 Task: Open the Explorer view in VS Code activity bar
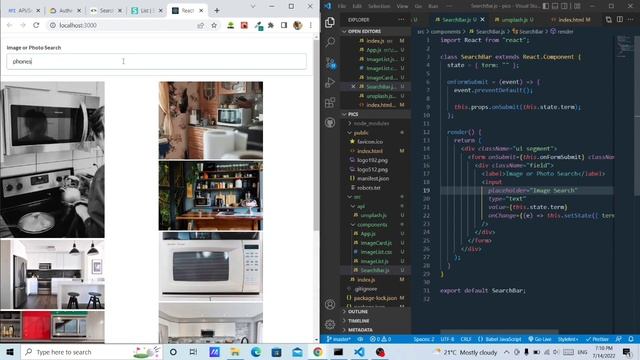(330, 22)
